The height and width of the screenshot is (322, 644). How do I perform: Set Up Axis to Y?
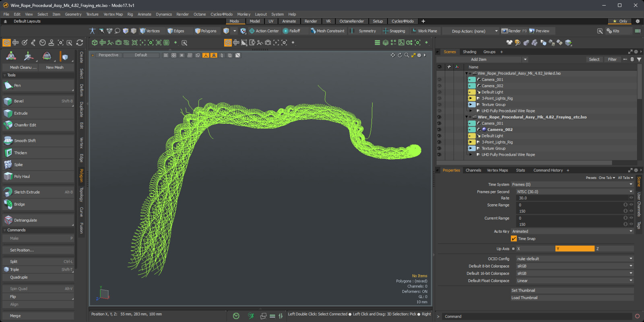[575, 249]
